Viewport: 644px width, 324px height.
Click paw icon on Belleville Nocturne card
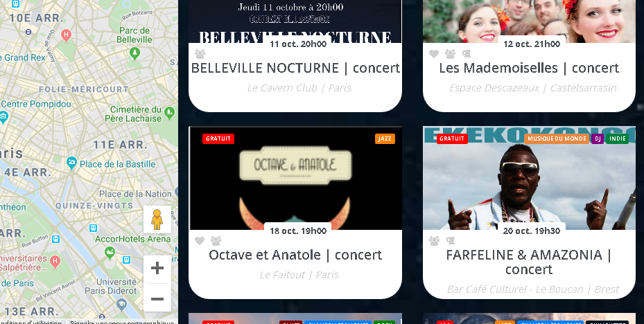tap(200, 54)
